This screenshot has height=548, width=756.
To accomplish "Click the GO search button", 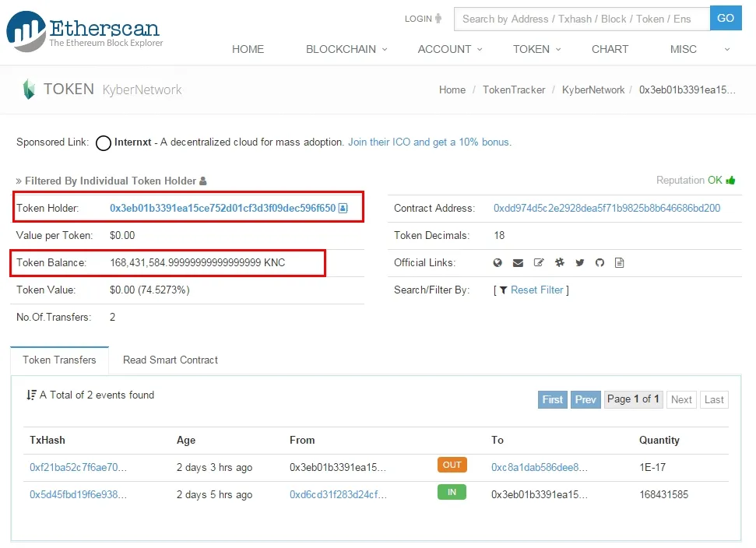I will point(726,19).
